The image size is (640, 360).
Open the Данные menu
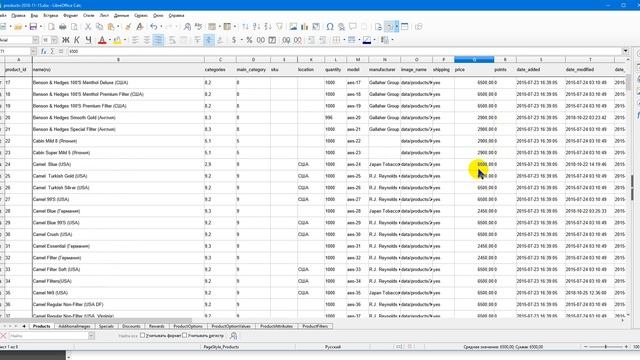(x=121, y=16)
